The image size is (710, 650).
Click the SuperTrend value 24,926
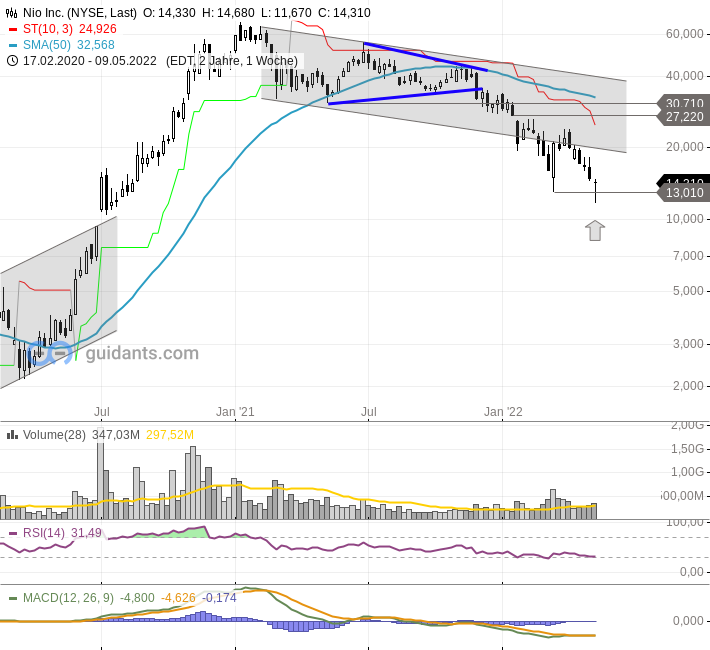[x=98, y=29]
